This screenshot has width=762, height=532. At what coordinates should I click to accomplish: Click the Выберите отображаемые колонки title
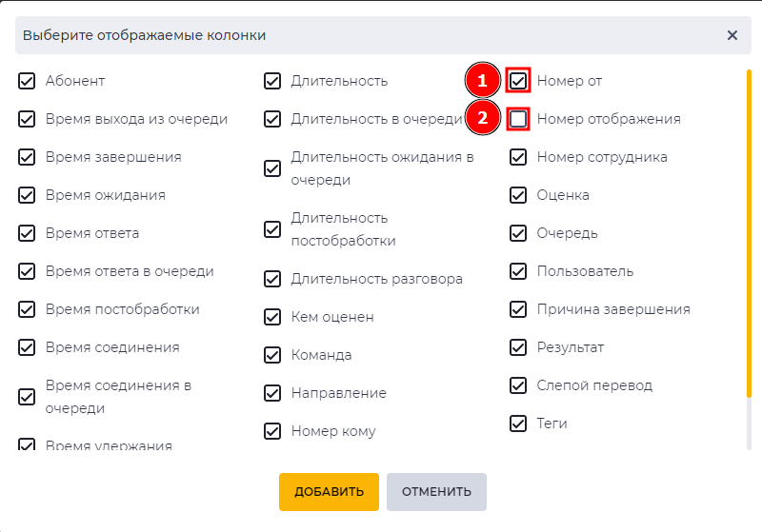point(145,35)
